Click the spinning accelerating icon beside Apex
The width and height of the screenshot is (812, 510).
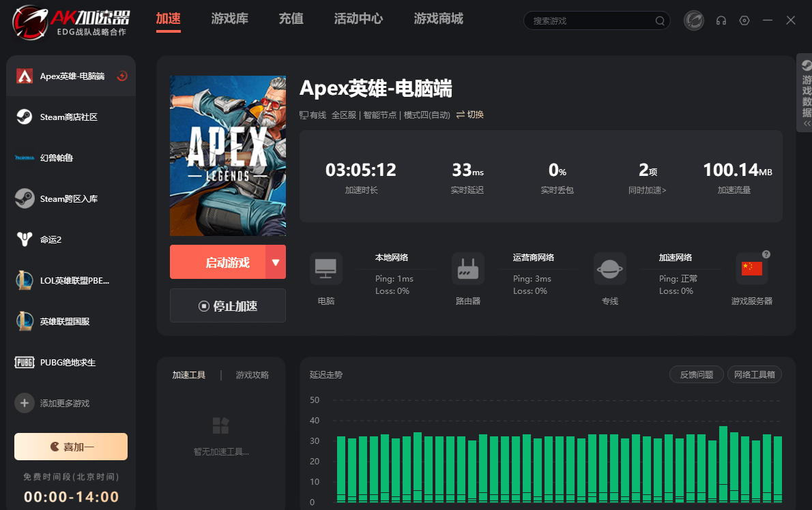click(x=122, y=76)
